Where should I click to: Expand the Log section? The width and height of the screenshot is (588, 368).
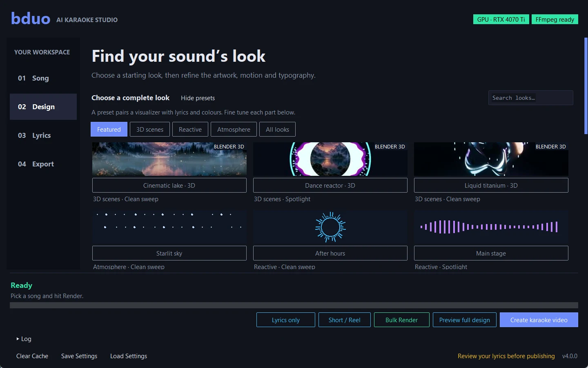tap(24, 339)
